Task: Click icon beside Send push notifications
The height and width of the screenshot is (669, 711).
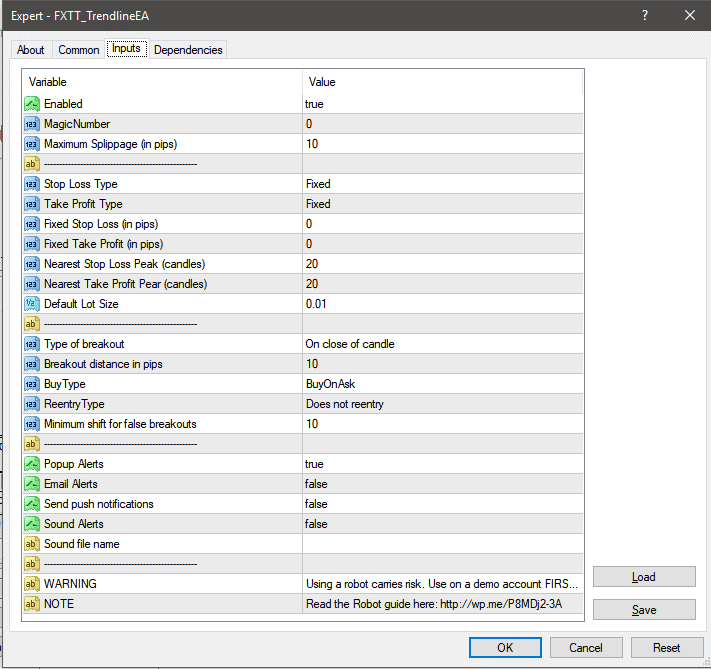Action: (x=32, y=503)
